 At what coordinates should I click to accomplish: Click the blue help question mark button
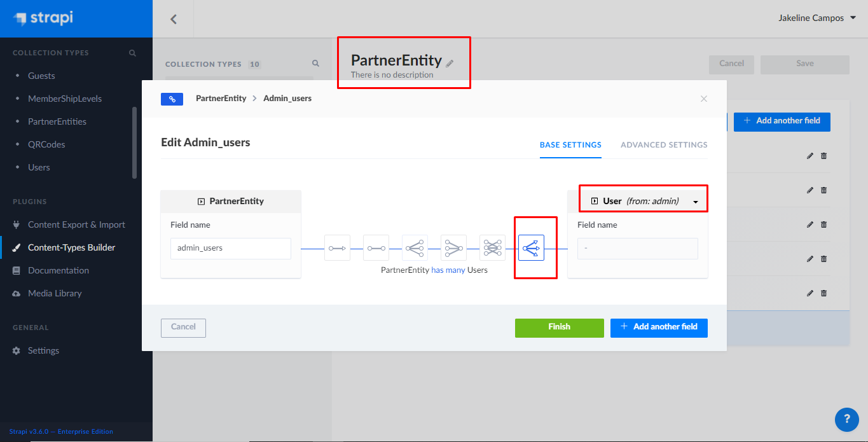pyautogui.click(x=846, y=420)
